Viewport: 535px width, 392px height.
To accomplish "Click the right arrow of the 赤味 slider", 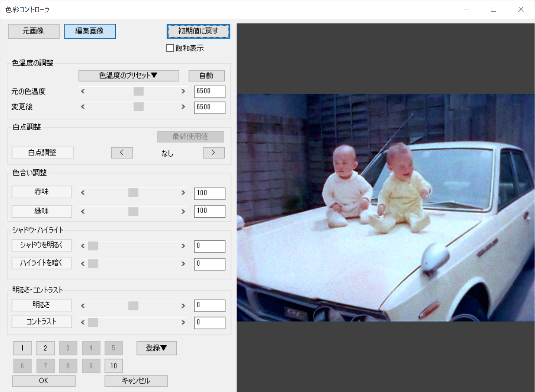I will pyautogui.click(x=183, y=193).
